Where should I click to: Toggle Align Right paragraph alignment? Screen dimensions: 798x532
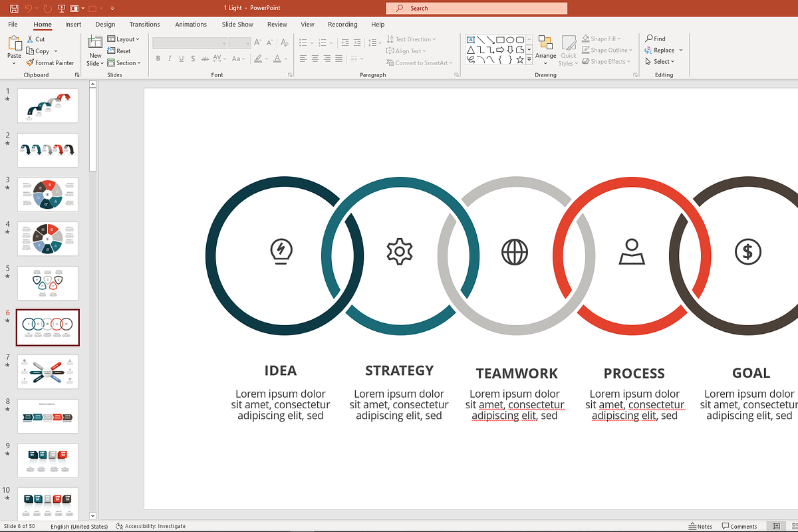[x=327, y=59]
